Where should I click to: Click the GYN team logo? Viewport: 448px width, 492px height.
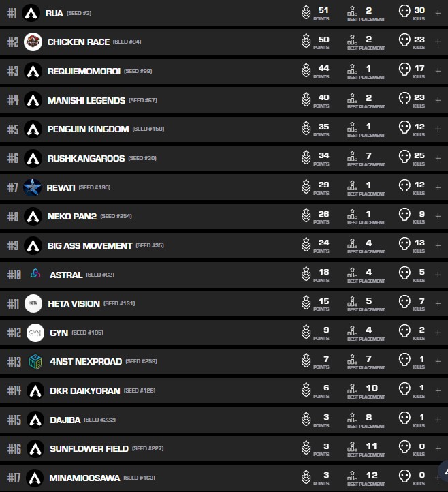click(35, 333)
